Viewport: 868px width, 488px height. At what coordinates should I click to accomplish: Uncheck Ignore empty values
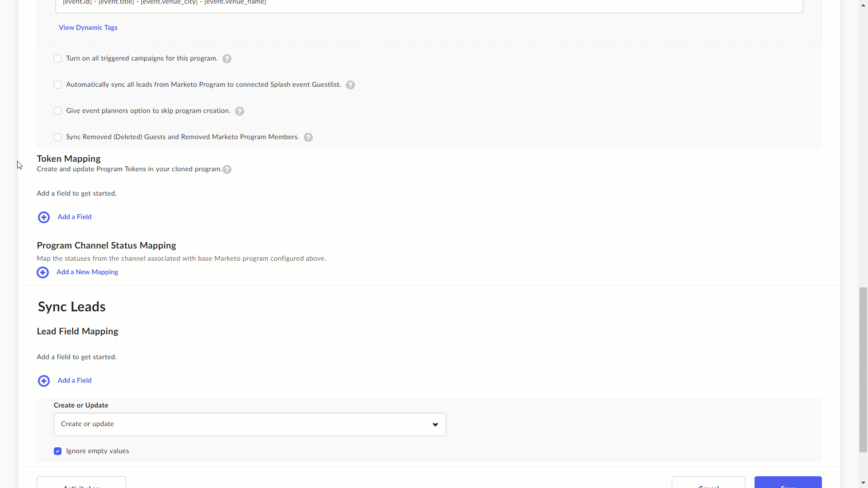[57, 451]
